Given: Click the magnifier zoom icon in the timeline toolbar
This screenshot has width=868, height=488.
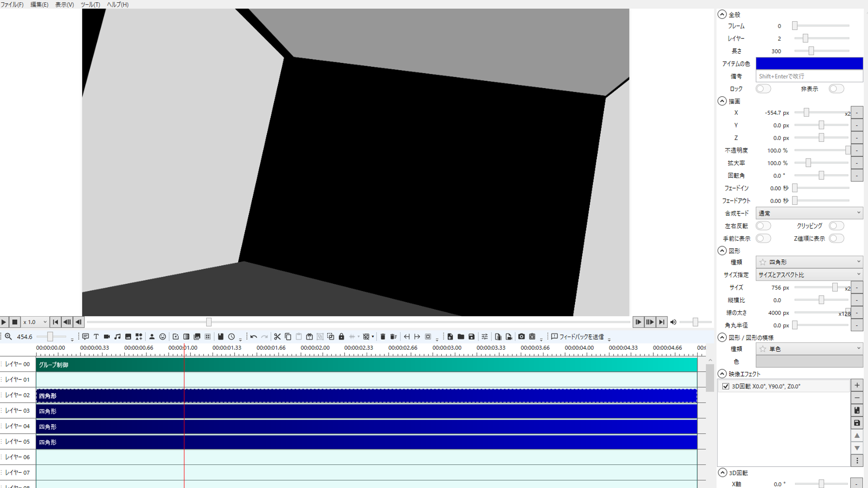Looking at the screenshot, I should (x=8, y=337).
